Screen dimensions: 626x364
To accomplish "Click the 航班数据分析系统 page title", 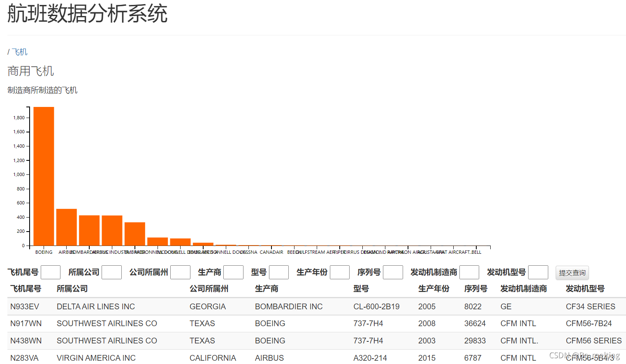I will click(87, 14).
